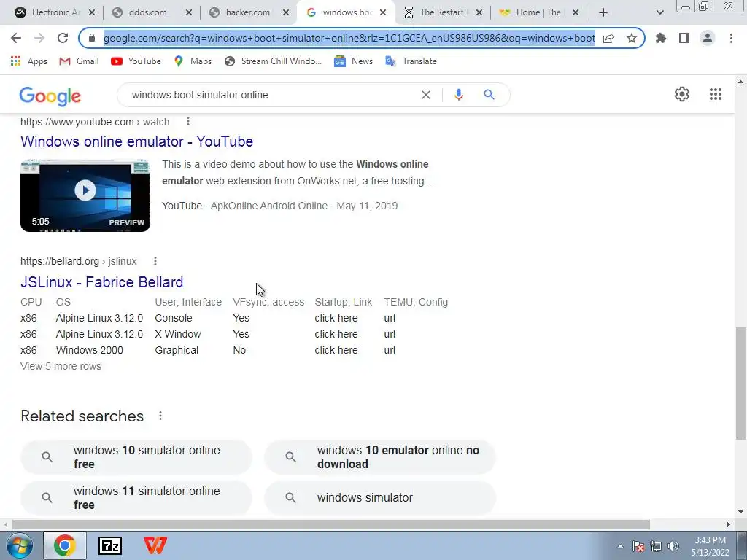Share this page from the address bar

(608, 38)
